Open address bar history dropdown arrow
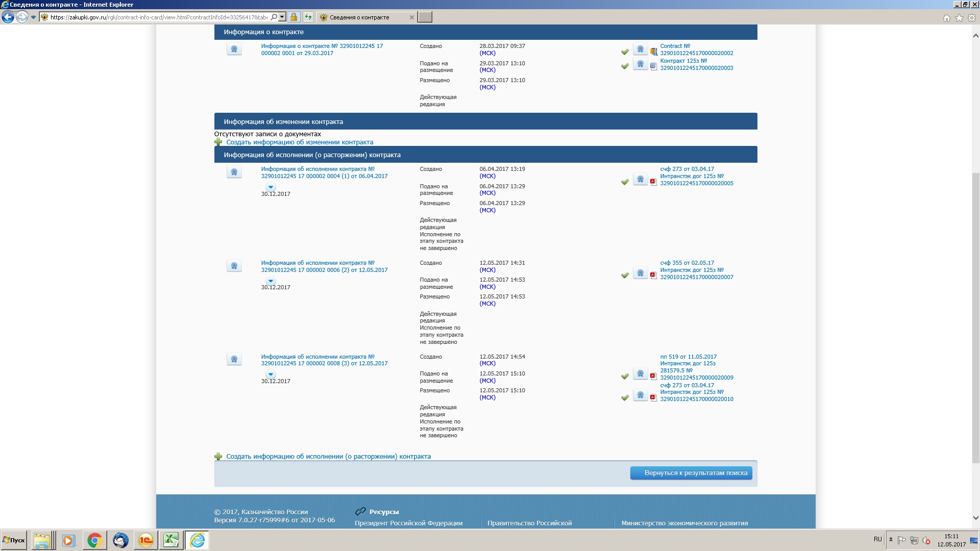The width and height of the screenshot is (980, 551). coord(282,17)
